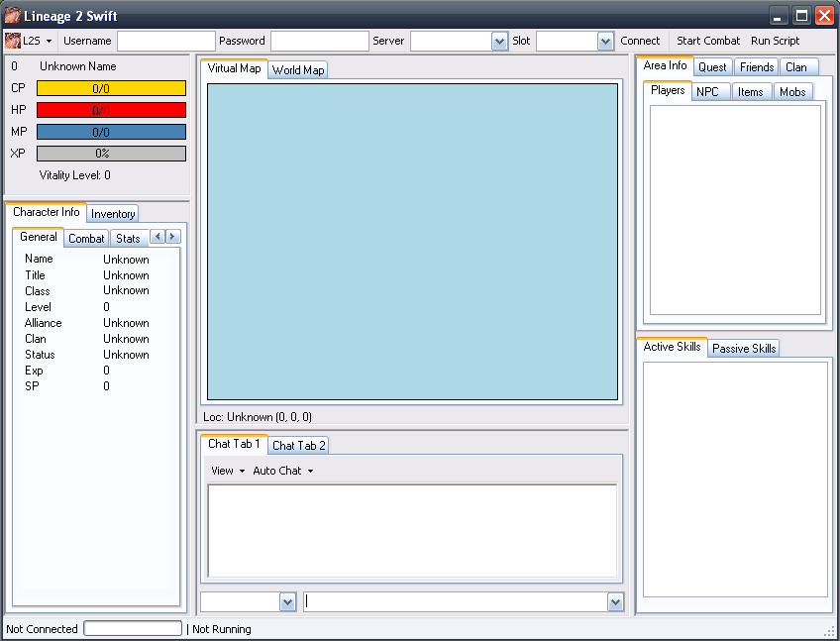Image resolution: width=840 pixels, height=641 pixels.
Task: Click the yellow CP bar
Action: [111, 88]
